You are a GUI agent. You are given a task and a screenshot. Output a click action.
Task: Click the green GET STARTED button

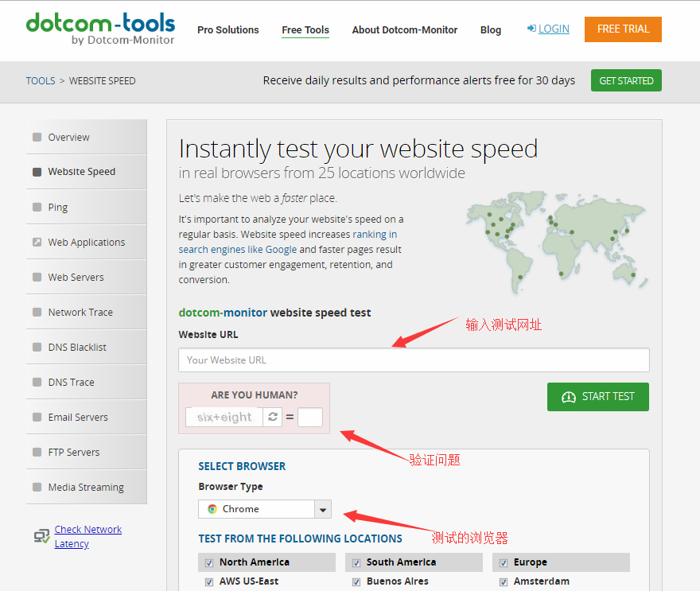click(626, 80)
